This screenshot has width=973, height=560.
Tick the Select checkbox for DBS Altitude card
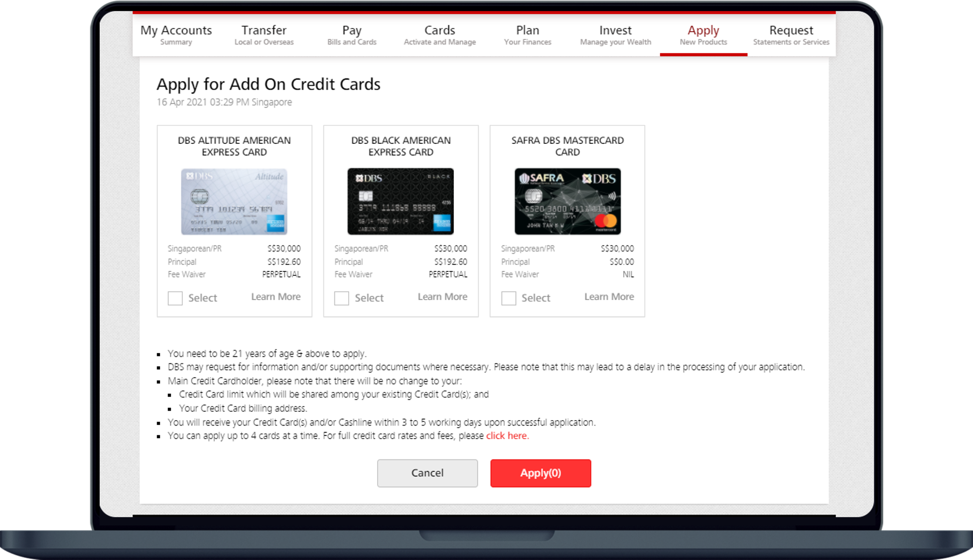175,298
